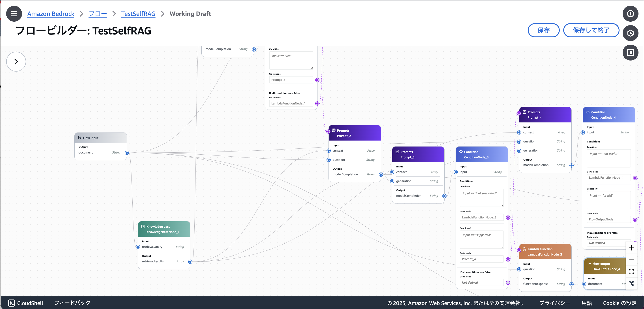Click the Prompt_2 go-to-node field
Screen dimensions: 644x309
point(291,80)
